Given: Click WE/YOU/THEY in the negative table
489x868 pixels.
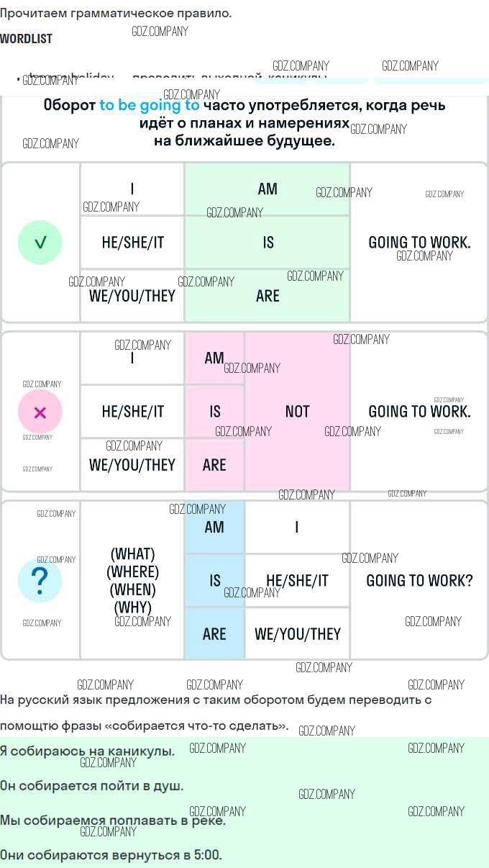Looking at the screenshot, I should (132, 465).
